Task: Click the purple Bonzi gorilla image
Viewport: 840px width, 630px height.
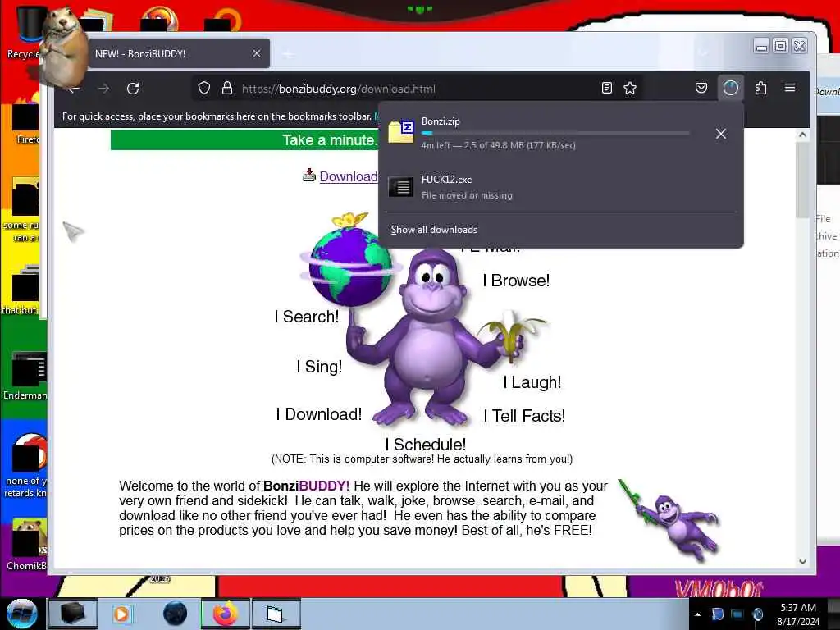Action: click(x=430, y=337)
